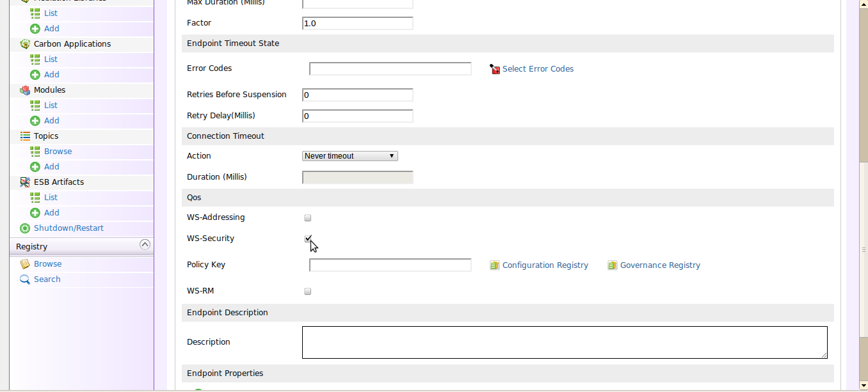Click inside the Description text area

(x=563, y=341)
